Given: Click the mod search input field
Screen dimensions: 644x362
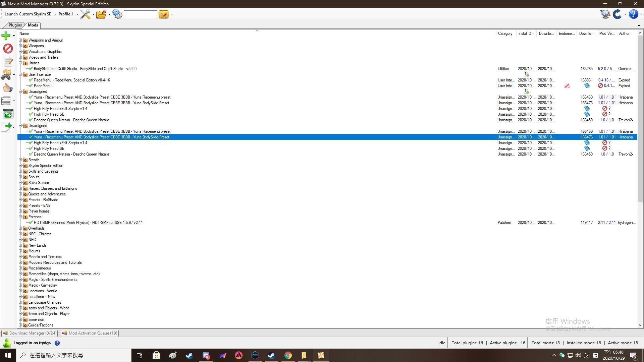Looking at the screenshot, I should coord(140,14).
